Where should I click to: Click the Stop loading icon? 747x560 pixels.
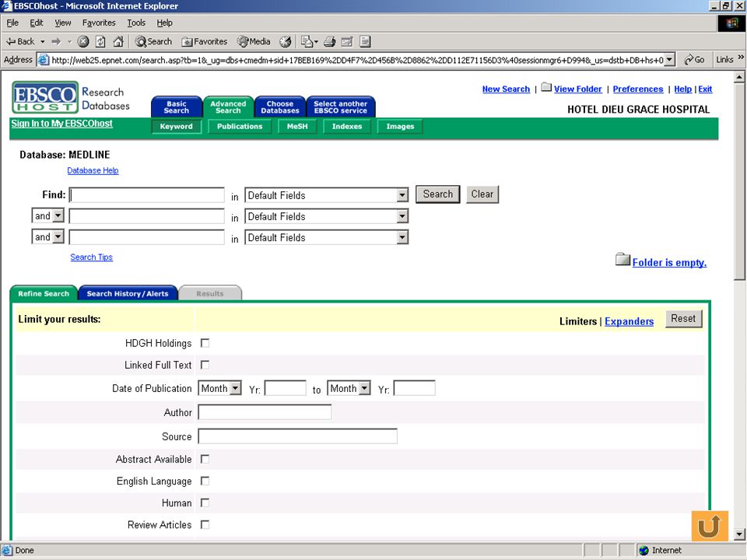tap(83, 42)
